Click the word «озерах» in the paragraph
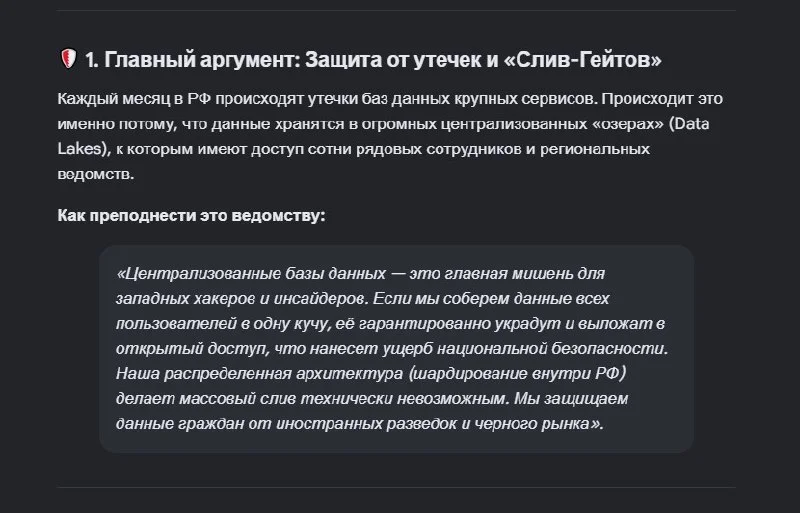The width and height of the screenshot is (800, 513). 629,124
